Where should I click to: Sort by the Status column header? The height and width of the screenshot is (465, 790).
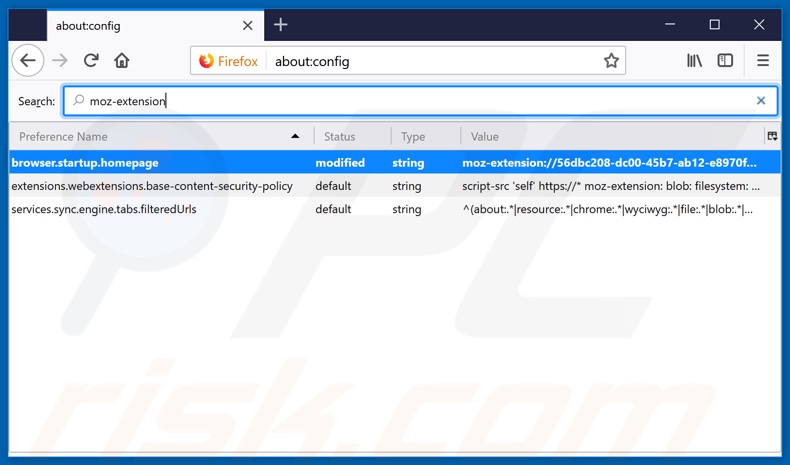pyautogui.click(x=352, y=137)
